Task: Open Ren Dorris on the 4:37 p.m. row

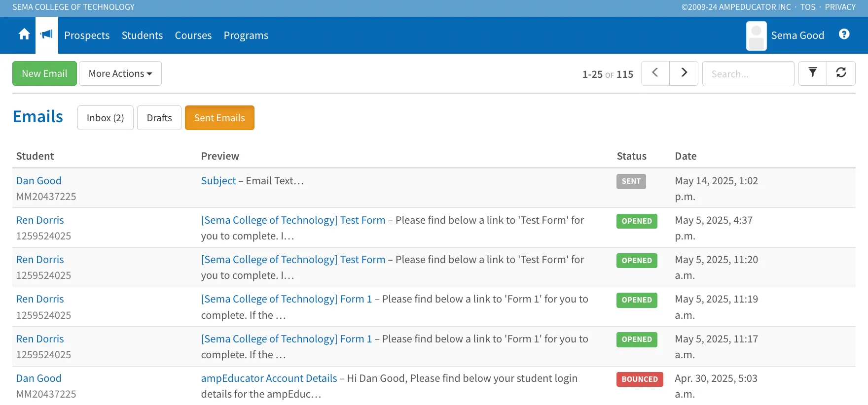Action: tap(40, 220)
